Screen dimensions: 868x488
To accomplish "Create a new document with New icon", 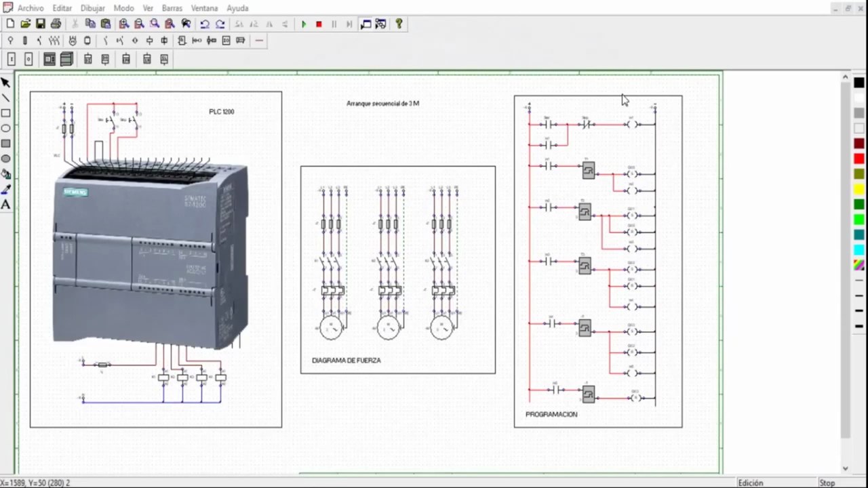I will click(10, 24).
